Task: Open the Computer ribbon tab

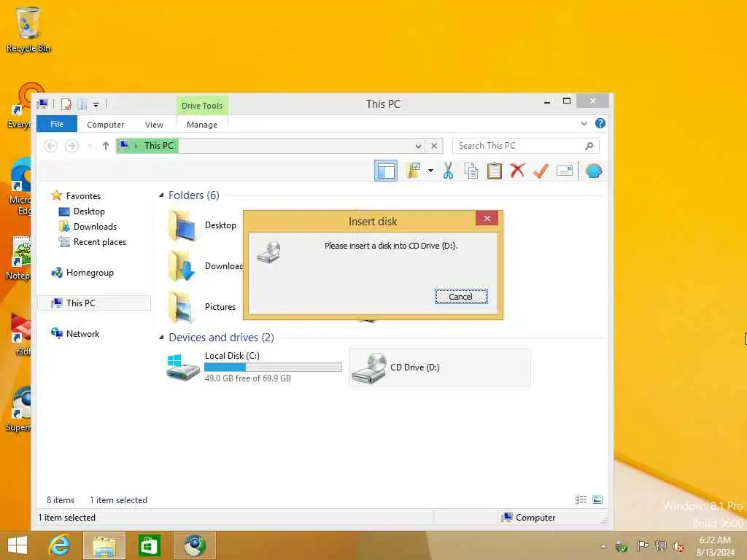Action: tap(105, 124)
